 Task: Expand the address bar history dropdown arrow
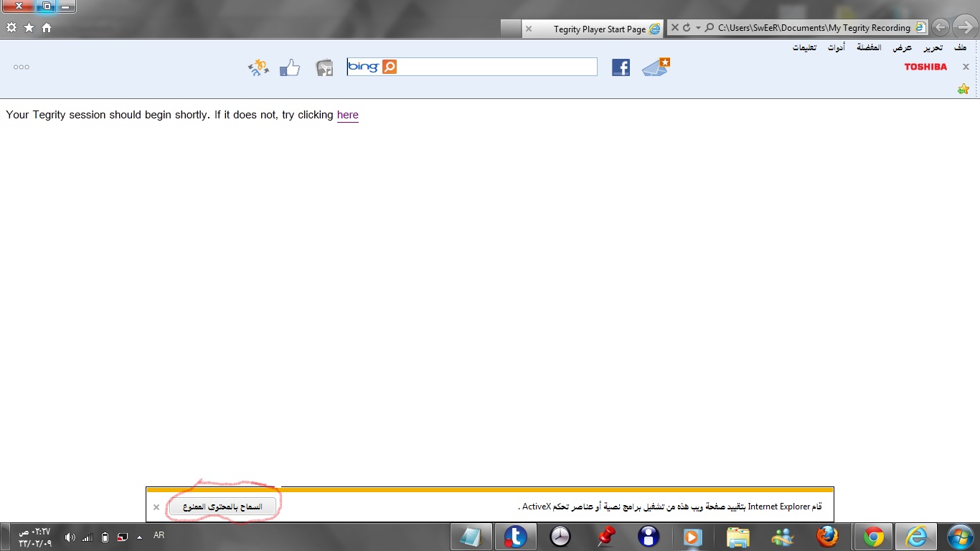698,28
